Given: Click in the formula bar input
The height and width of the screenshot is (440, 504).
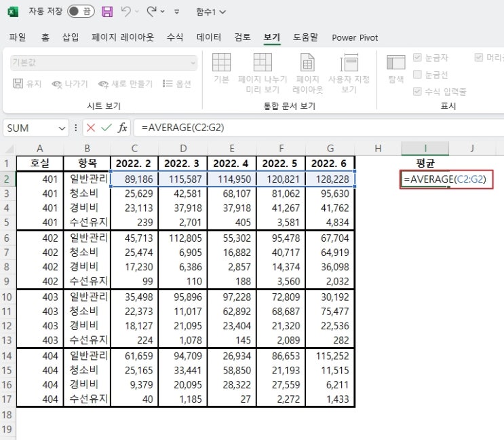Looking at the screenshot, I should pos(318,128).
